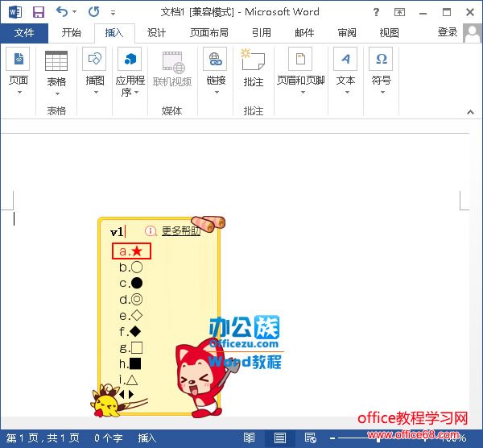Click the zoom slider track
The width and height of the screenshot is (483, 448).
click(378, 438)
